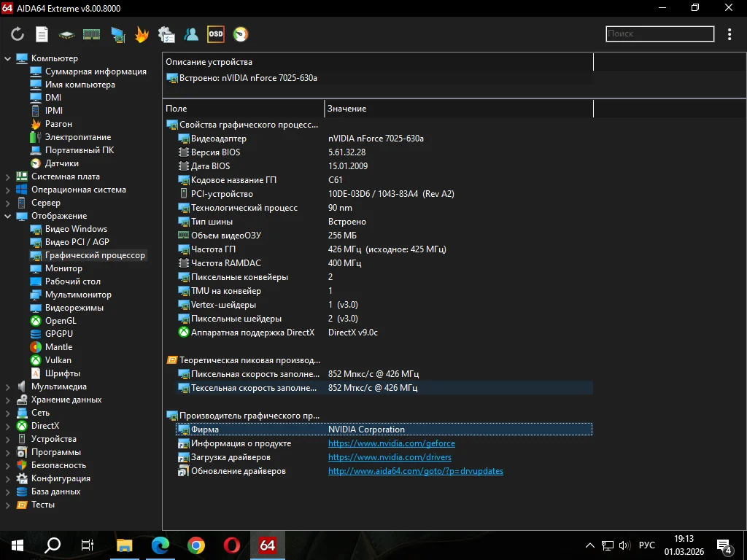
Task: Select Vulkan in the sidebar tree
Action: click(x=58, y=360)
